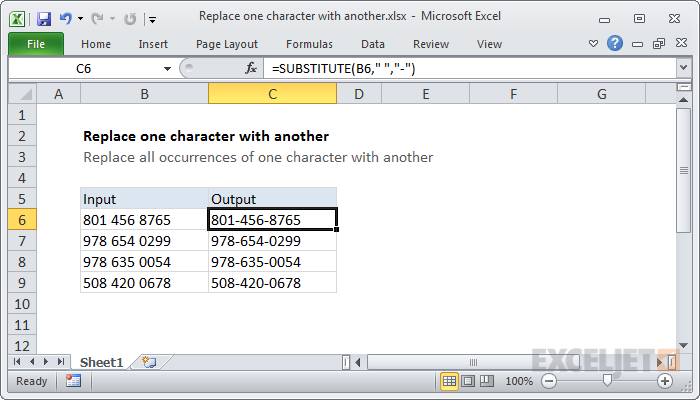Switch to the Home ribbon tab
This screenshot has width=700, height=400.
tap(96, 44)
